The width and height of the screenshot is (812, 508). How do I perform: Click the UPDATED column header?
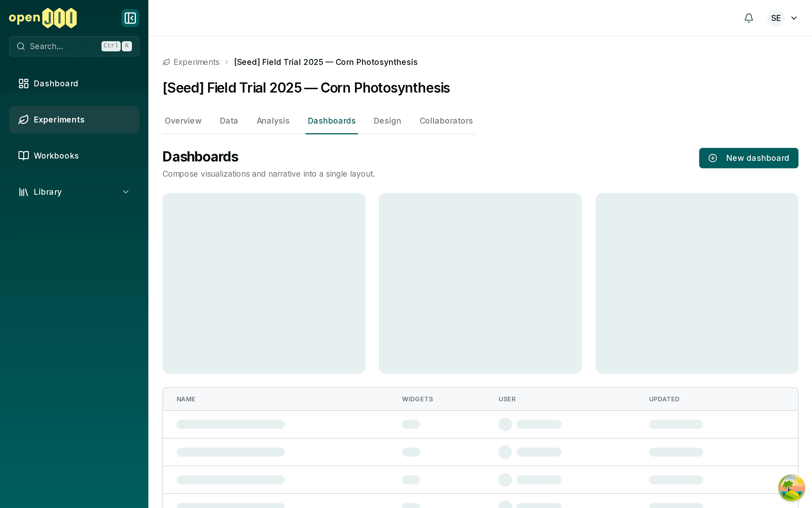coord(664,399)
